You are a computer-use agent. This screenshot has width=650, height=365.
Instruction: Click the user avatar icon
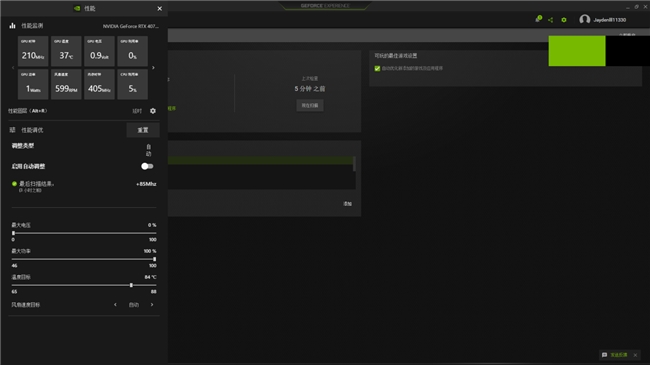pyautogui.click(x=585, y=19)
